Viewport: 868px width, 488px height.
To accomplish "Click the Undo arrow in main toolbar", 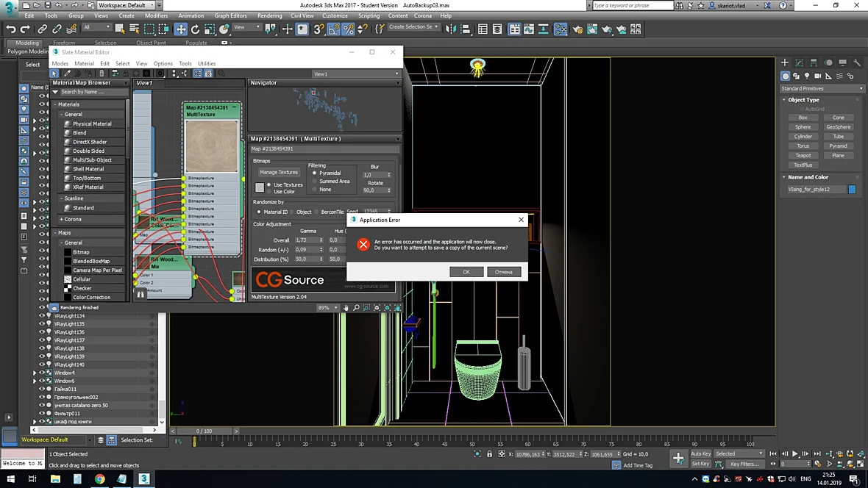I will tap(10, 29).
